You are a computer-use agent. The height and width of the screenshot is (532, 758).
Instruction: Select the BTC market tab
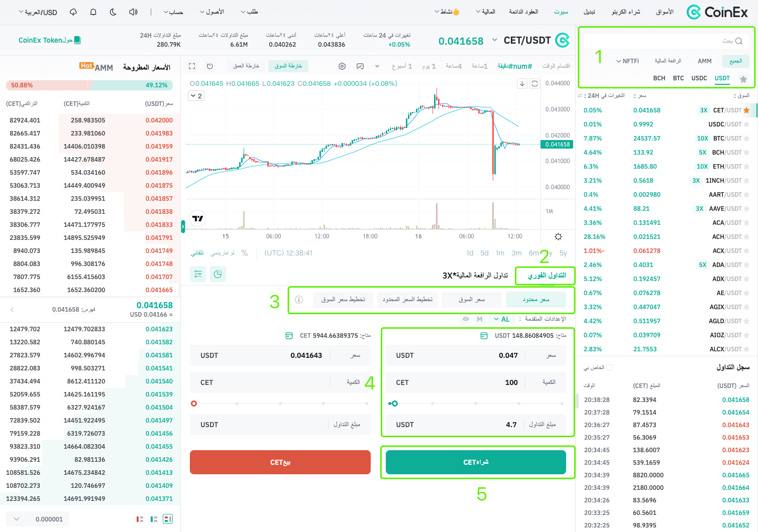[x=679, y=78]
